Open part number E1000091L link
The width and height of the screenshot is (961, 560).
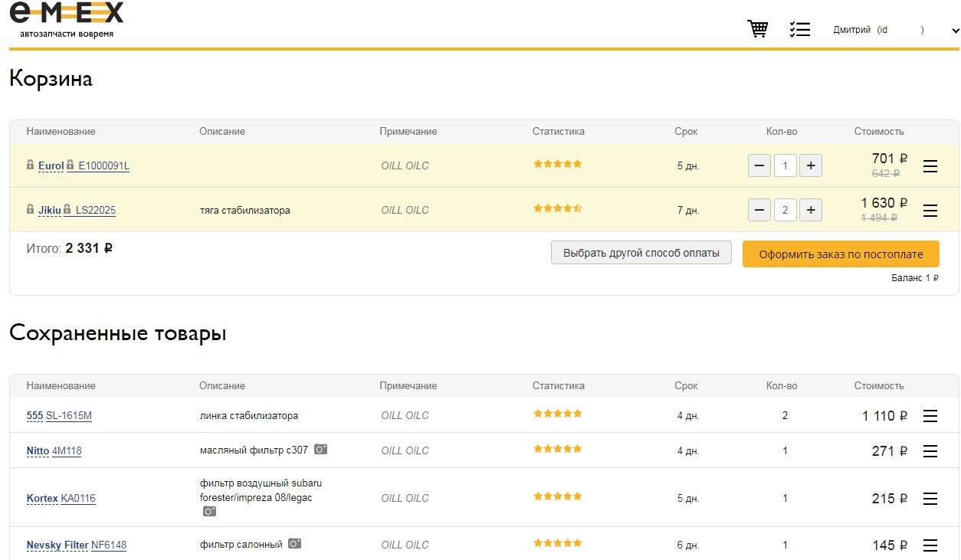tap(104, 165)
